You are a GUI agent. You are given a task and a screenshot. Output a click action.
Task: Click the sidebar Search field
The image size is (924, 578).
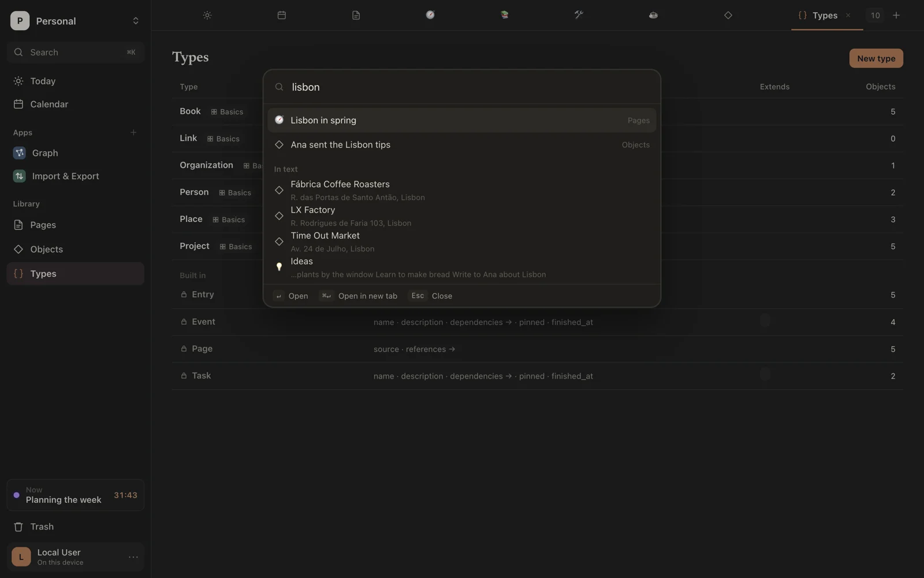[76, 53]
